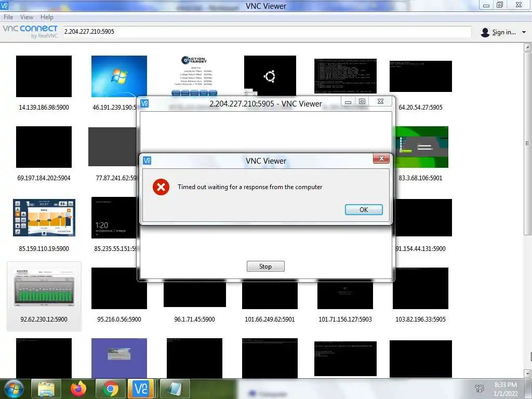
Task: Expand the Sign in dropdown arrow
Action: point(524,32)
